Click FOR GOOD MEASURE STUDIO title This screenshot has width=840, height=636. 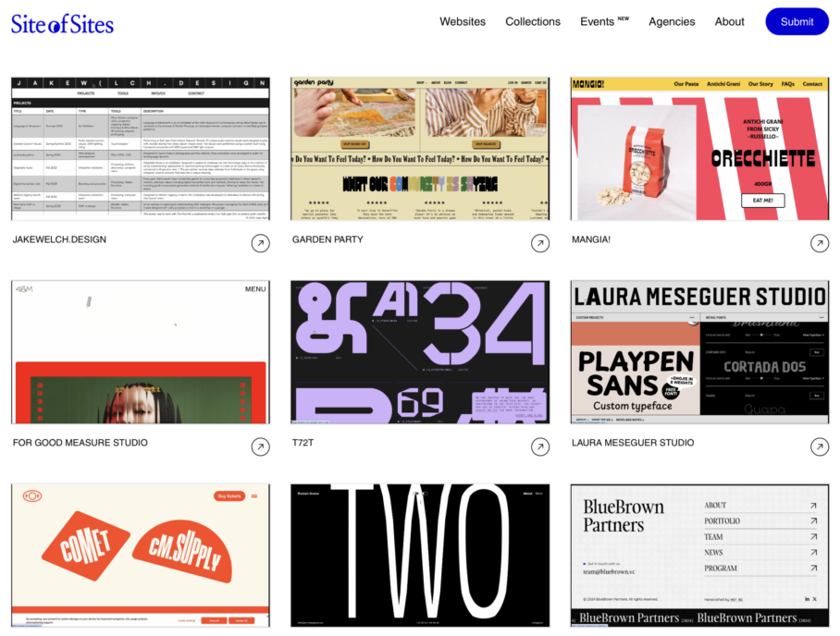click(x=80, y=443)
